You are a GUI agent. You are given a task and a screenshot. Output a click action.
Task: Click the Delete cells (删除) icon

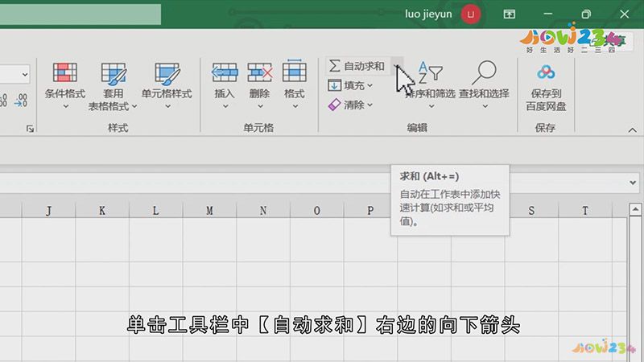259,72
